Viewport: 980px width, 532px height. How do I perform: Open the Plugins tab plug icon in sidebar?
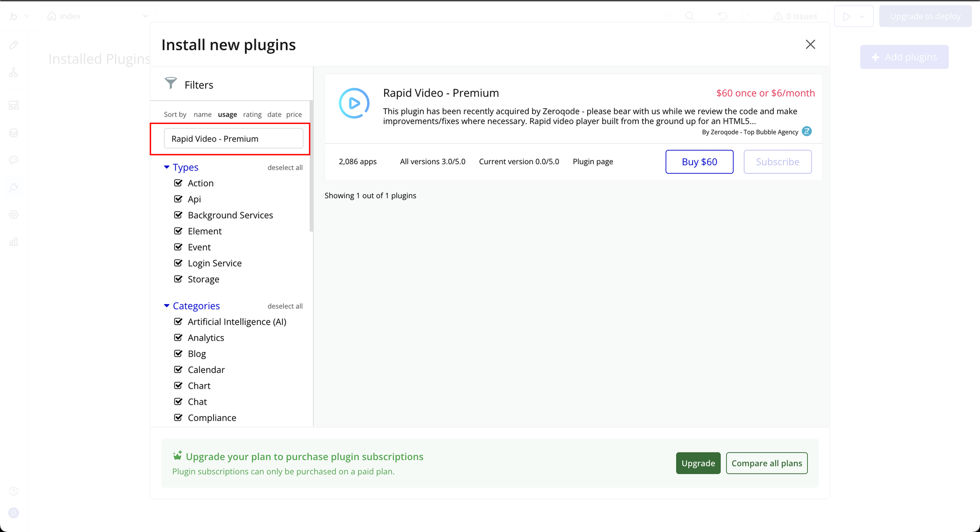[x=13, y=187]
